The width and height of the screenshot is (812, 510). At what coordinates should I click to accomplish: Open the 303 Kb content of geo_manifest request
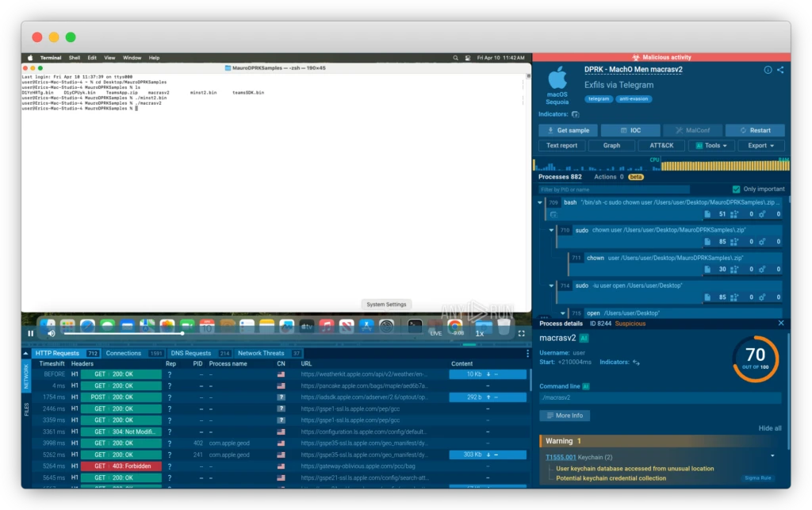pos(488,454)
